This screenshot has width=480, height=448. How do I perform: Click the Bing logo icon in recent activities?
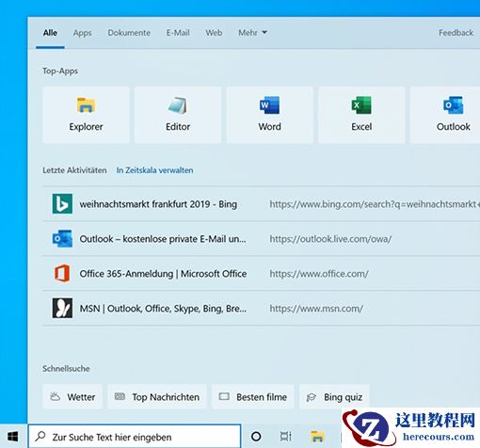coord(62,203)
